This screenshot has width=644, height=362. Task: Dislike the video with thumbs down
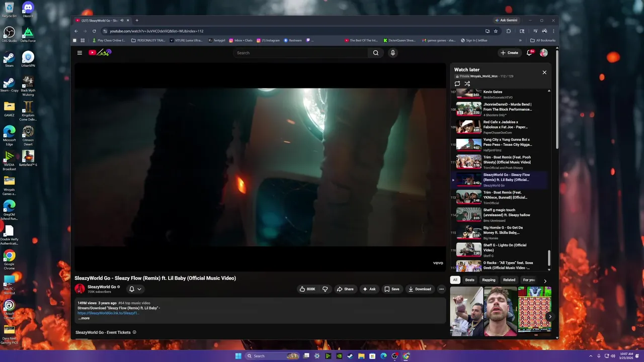click(x=325, y=289)
